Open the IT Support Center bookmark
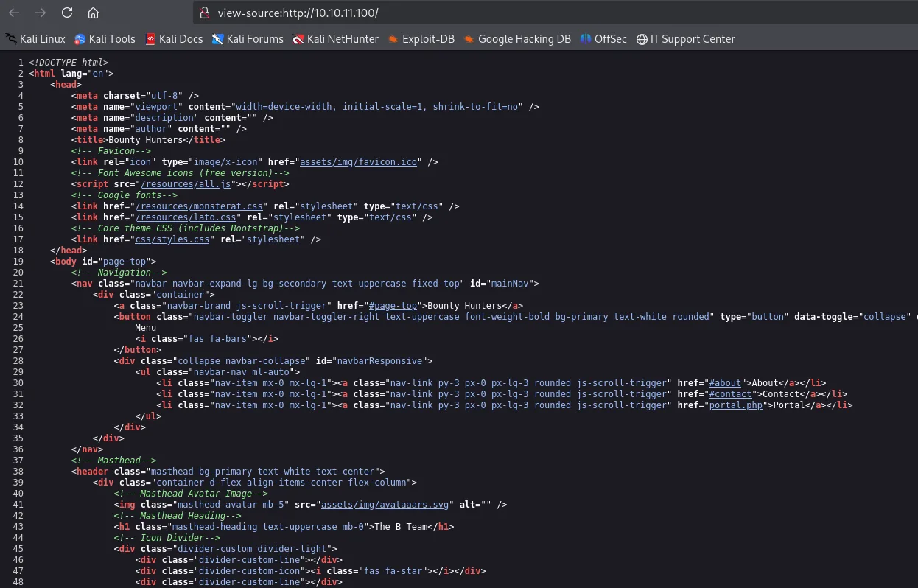Image resolution: width=918 pixels, height=588 pixels. click(x=686, y=39)
